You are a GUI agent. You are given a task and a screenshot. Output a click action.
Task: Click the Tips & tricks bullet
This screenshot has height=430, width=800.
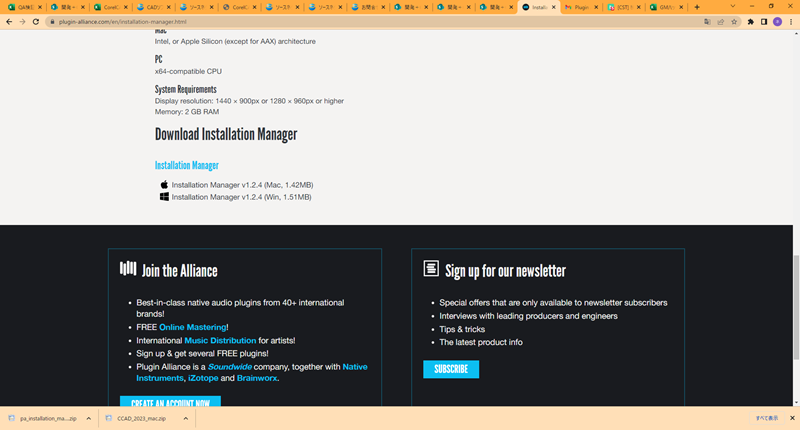pyautogui.click(x=462, y=329)
